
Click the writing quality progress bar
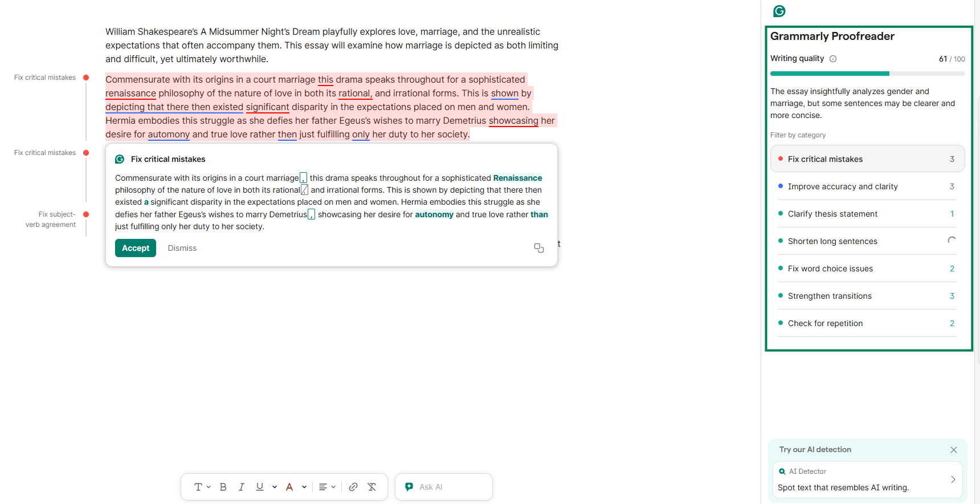868,74
